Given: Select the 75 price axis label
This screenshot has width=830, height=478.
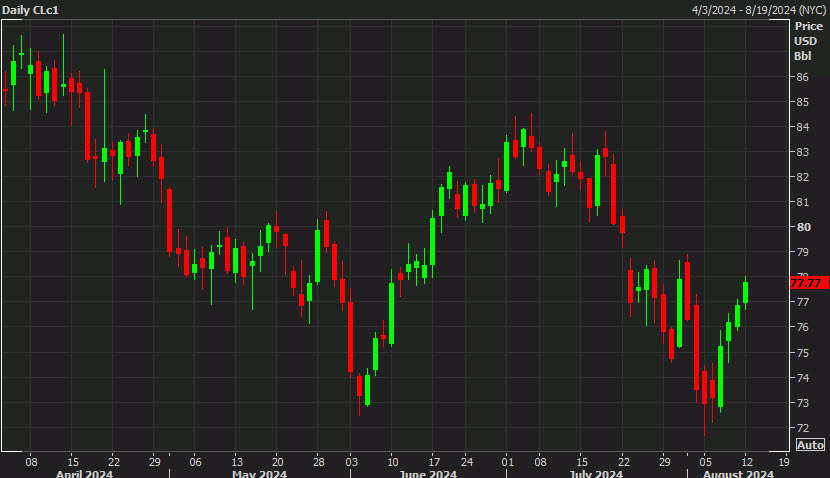Looking at the screenshot, I should click(x=802, y=353).
